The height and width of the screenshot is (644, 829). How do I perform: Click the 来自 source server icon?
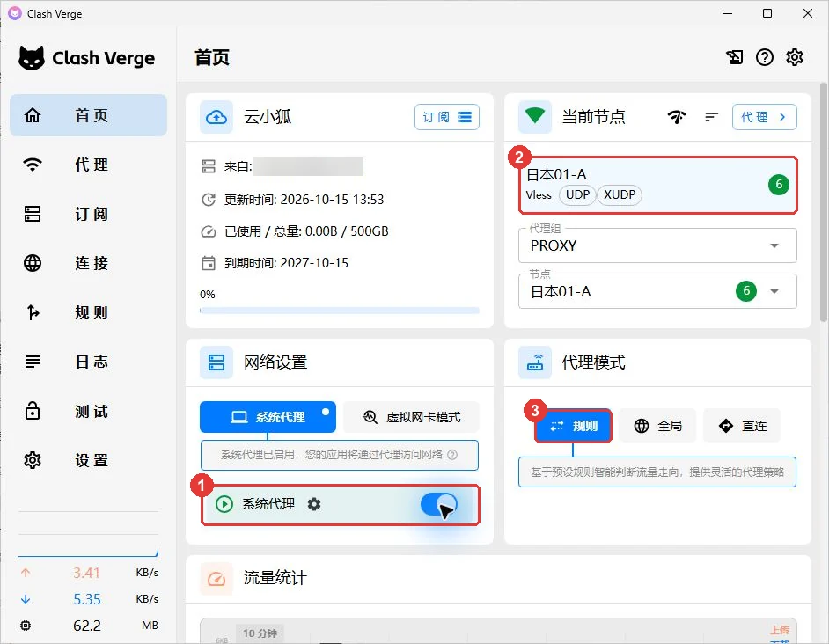(x=209, y=166)
